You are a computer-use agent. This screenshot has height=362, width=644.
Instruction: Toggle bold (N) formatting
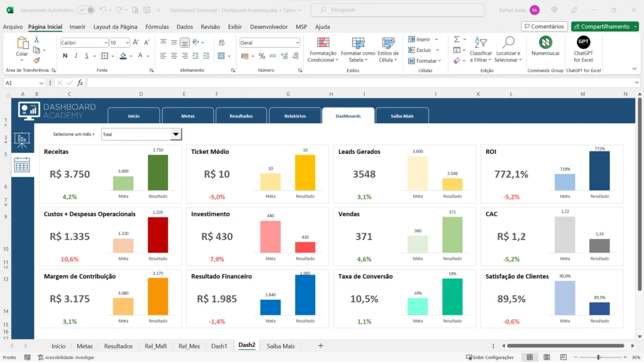click(x=65, y=56)
